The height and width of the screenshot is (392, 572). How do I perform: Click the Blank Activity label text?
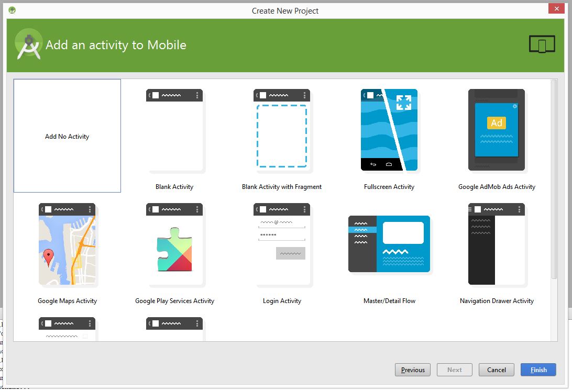coord(174,187)
